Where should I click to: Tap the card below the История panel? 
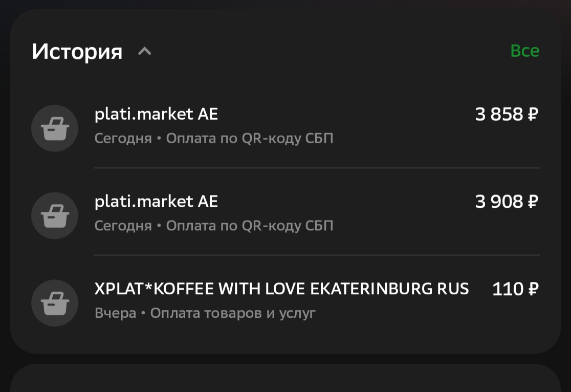click(x=285, y=380)
